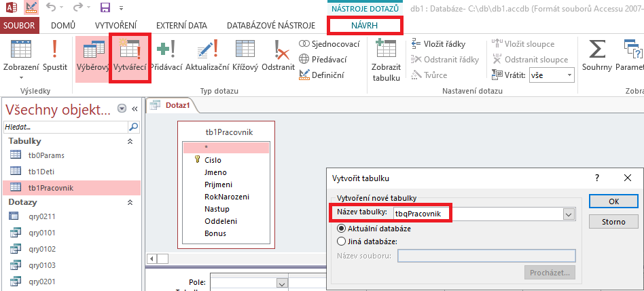Click the help question mark in dialog

(596, 178)
